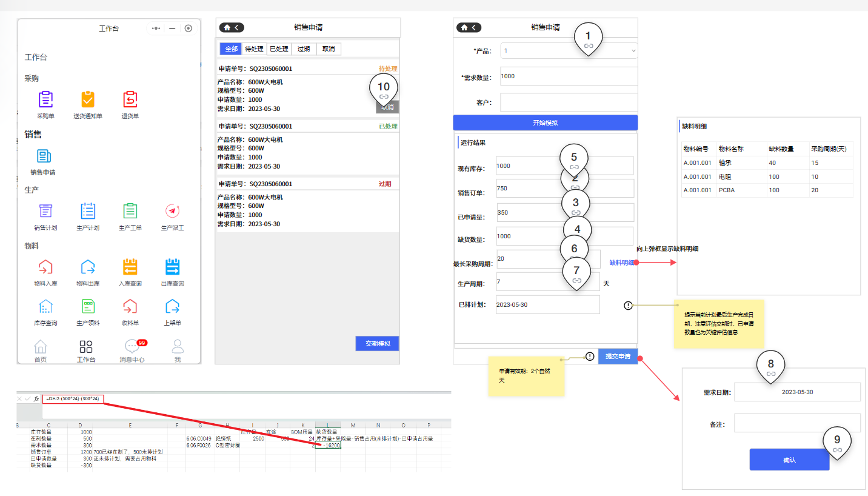Open the 缺料明细 link
The height and width of the screenshot is (496, 868).
(x=622, y=263)
